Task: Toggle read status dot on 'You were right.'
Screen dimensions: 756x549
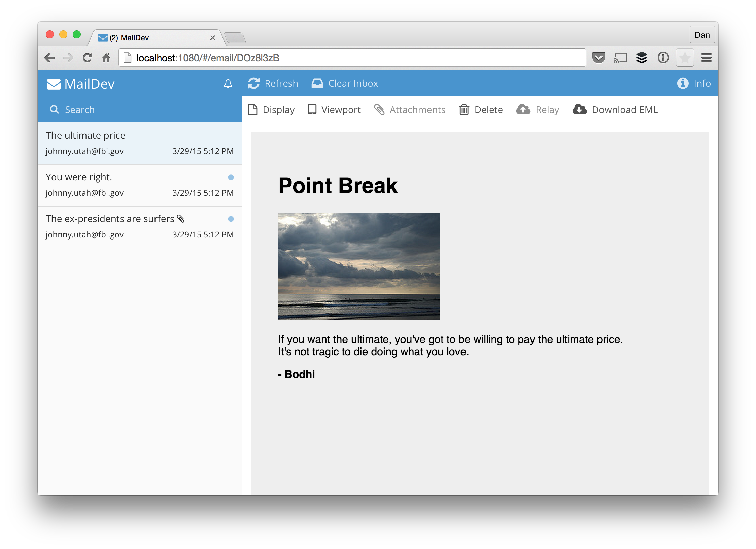Action: click(231, 177)
